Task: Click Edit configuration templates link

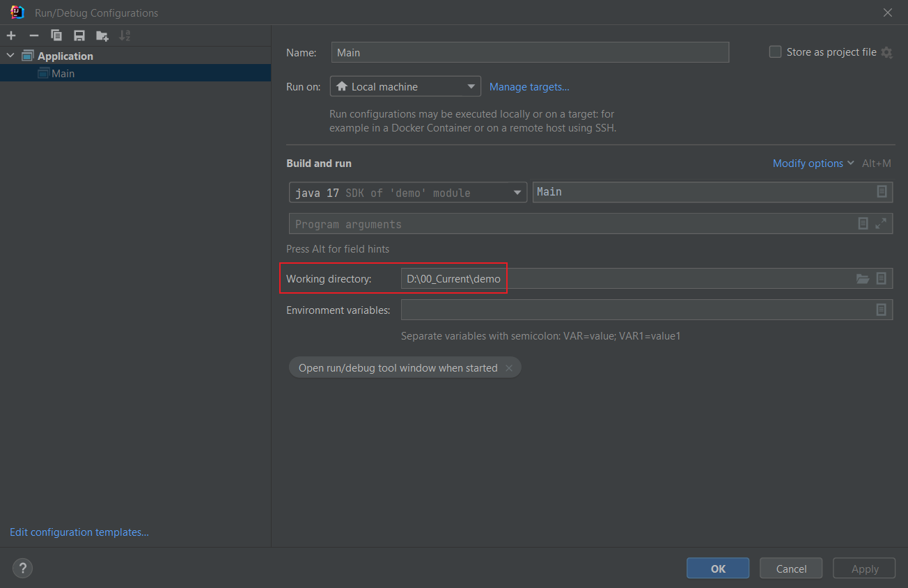Action: (79, 532)
